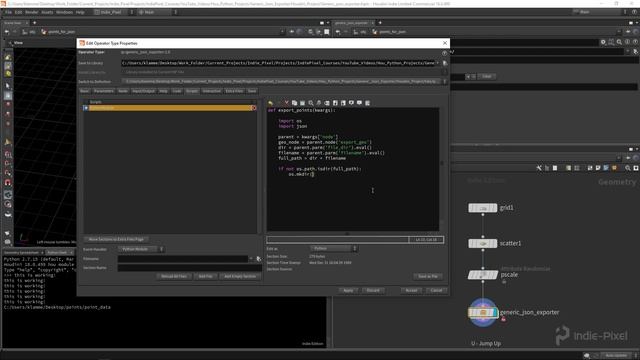Toggle the marker left of PythonModule script row
The width and height of the screenshot is (640, 360).
[86, 108]
